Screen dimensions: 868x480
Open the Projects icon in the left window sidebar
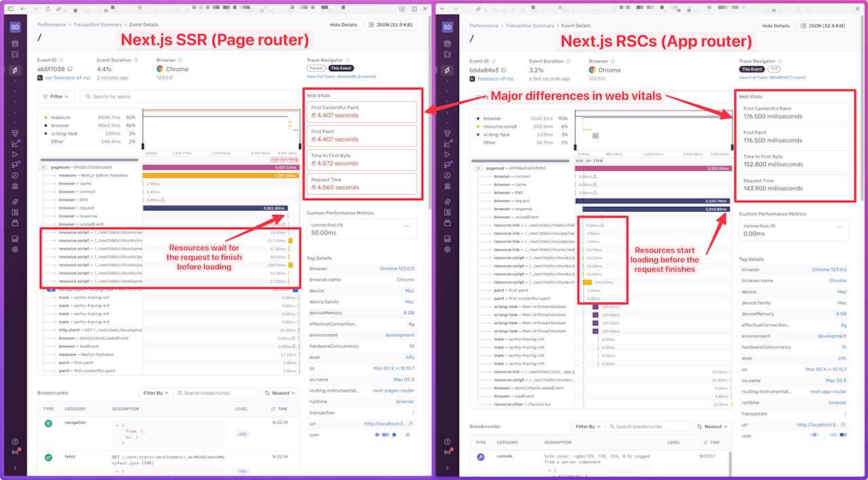tap(15, 54)
